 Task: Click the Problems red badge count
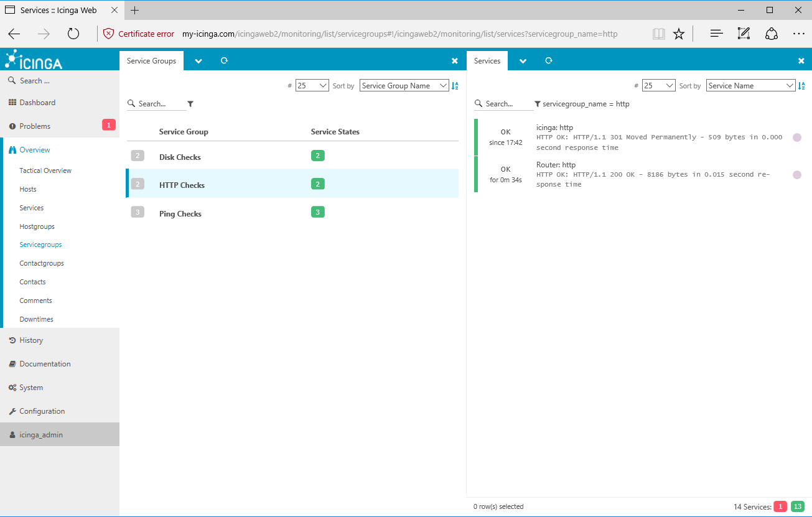click(x=109, y=125)
